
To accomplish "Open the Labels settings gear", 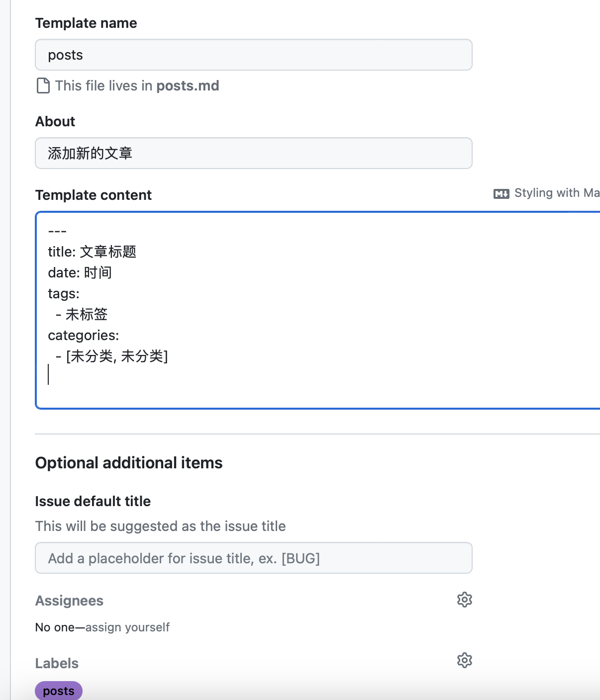I will pyautogui.click(x=464, y=660).
